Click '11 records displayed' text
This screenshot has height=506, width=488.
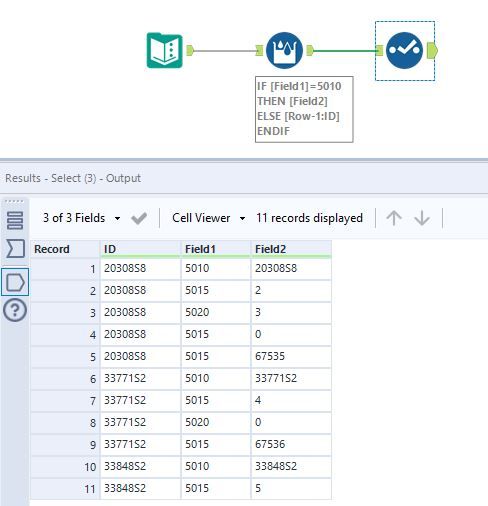pyautogui.click(x=309, y=218)
